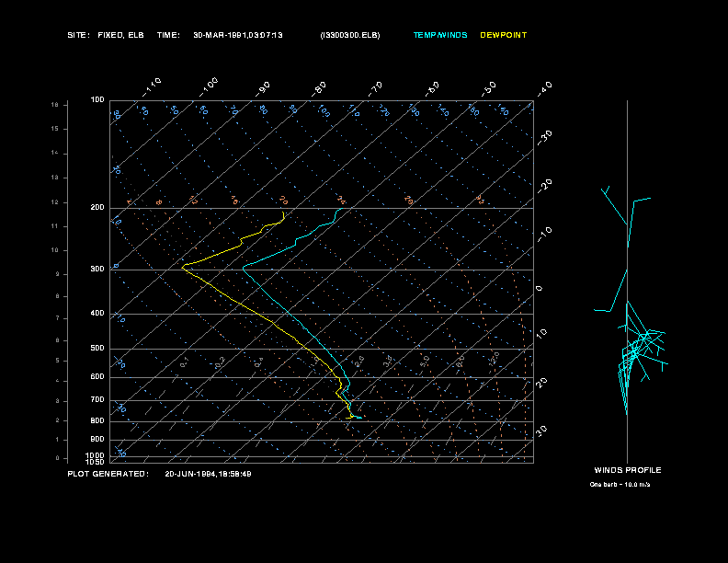Screen dimensions: 728x563
Task: Click the '30' temperature label on right axis
Action: [541, 431]
